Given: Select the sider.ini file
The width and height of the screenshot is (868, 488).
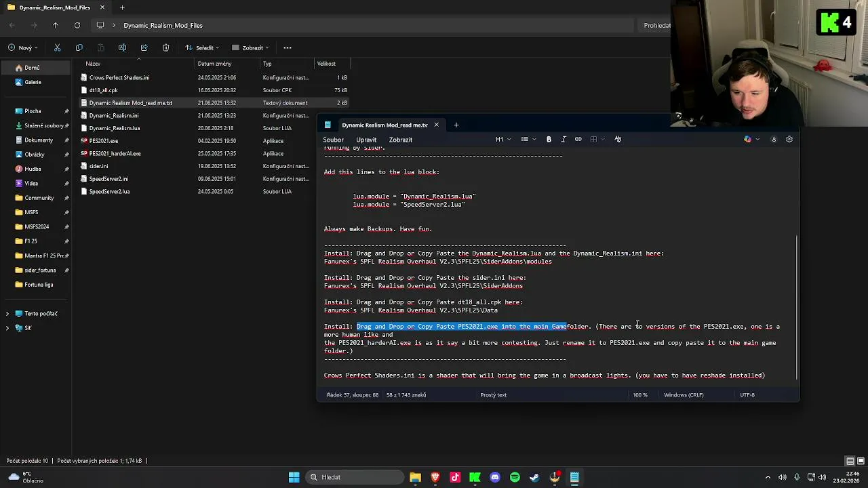Looking at the screenshot, I should pyautogui.click(x=214, y=166).
